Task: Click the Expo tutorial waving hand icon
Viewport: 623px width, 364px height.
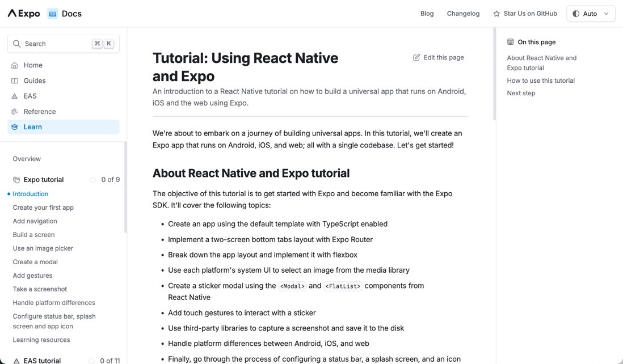Action: [16, 180]
